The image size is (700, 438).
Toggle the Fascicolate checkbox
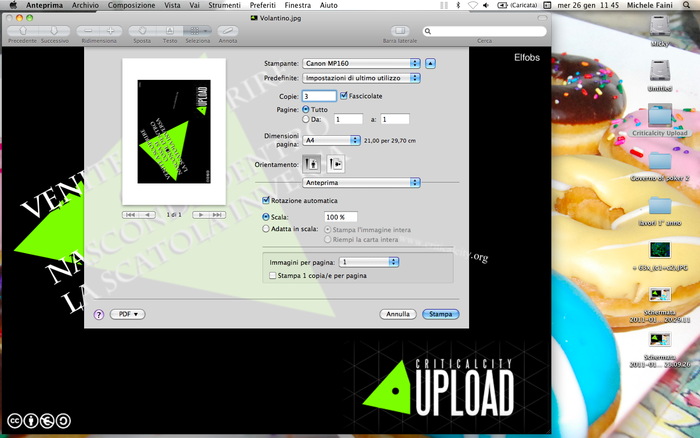[x=344, y=96]
